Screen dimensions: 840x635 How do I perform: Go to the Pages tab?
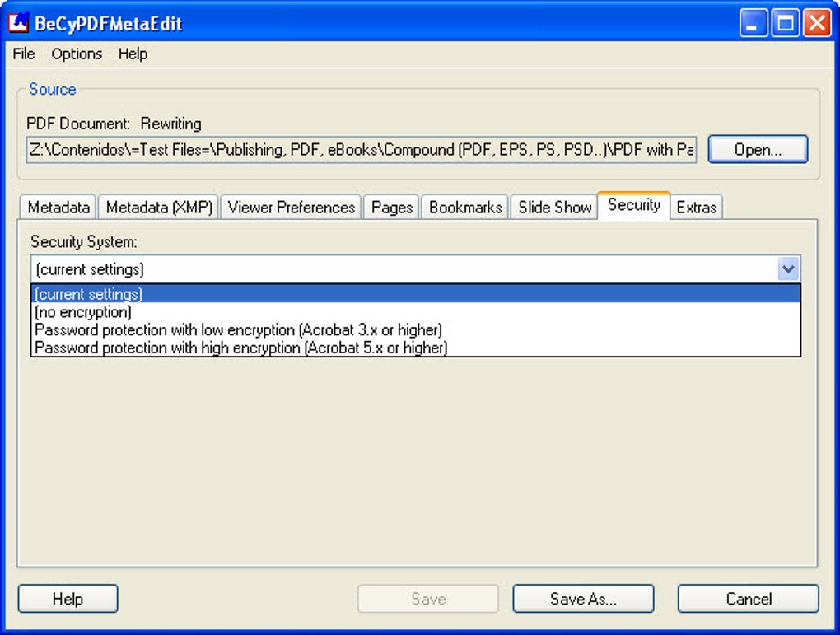point(392,208)
